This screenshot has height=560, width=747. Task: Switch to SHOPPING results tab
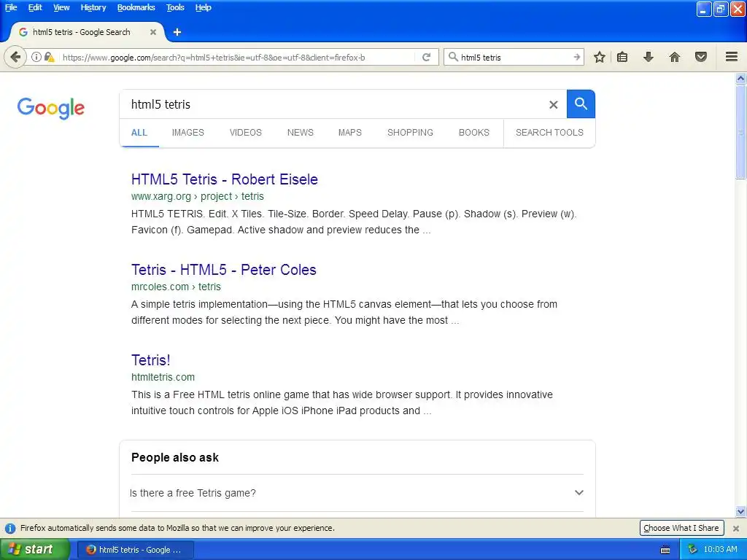410,133
